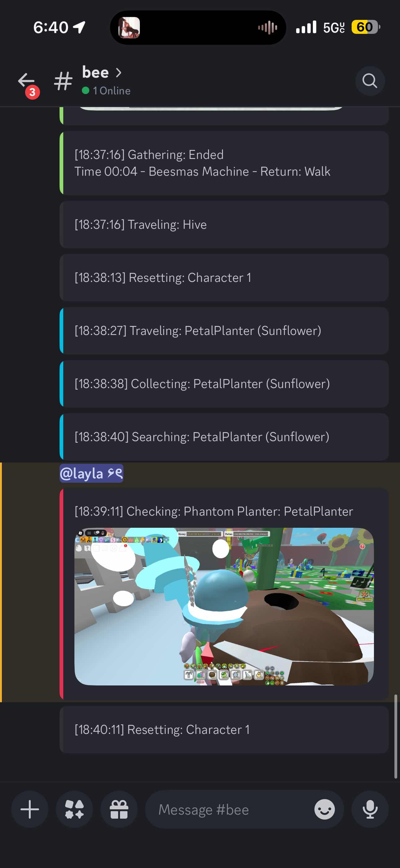Viewport: 400px width, 868px height.
Task: Tap the Dynamic Island audio waveform
Action: coord(268,28)
